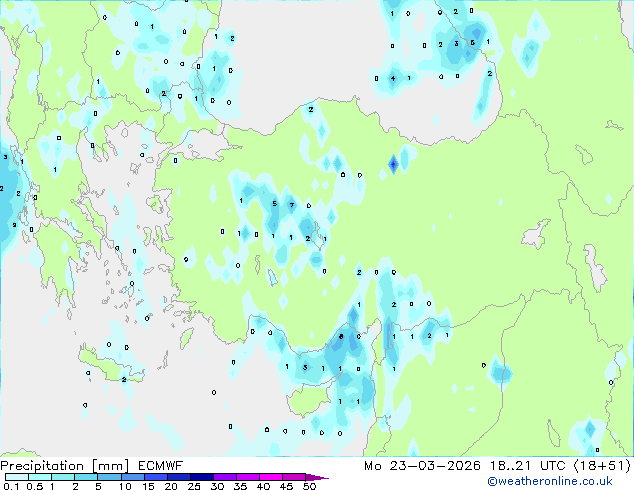This screenshot has width=634, height=490.
Task: Click the "18..21 UTC" time text
Action: pyautogui.click(x=528, y=466)
